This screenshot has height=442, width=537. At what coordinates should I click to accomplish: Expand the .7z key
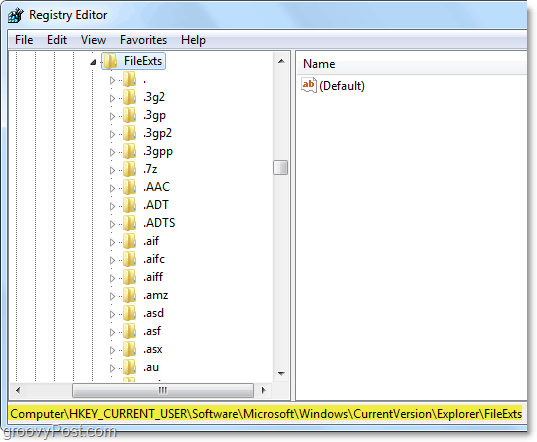pos(112,170)
